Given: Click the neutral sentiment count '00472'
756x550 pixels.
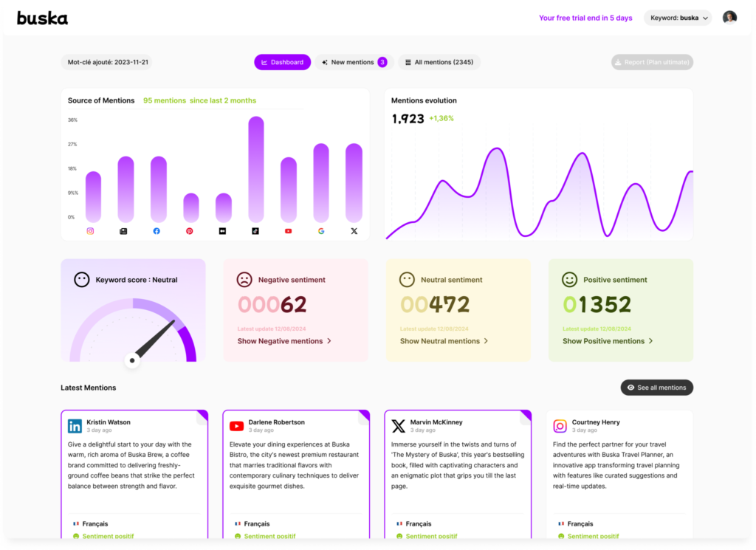Looking at the screenshot, I should pos(435,305).
